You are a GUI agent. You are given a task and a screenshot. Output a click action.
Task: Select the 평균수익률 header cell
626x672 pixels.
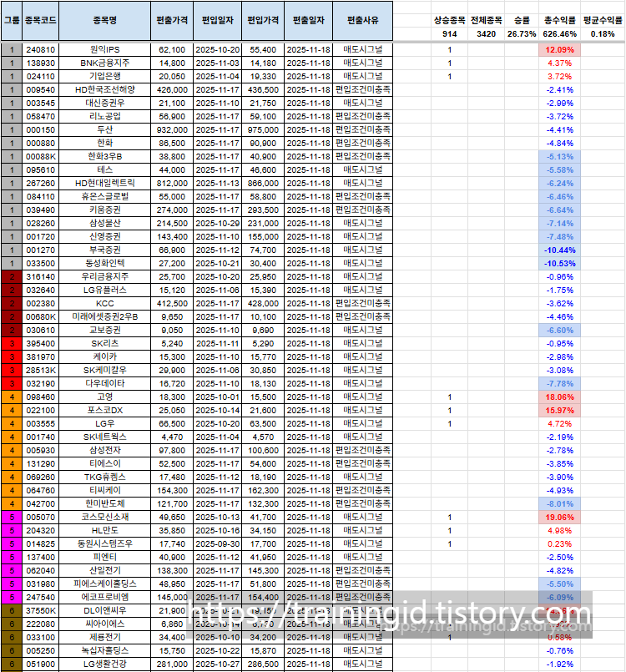(603, 20)
